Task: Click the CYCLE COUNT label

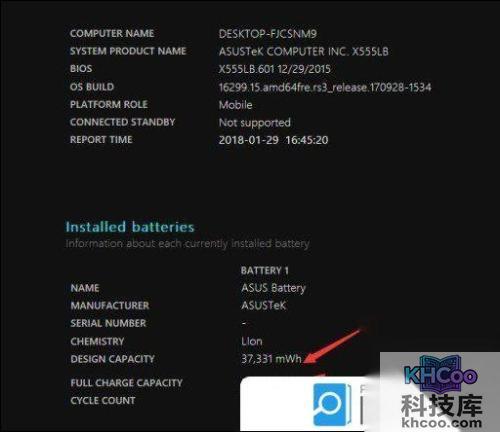Action: point(103,400)
